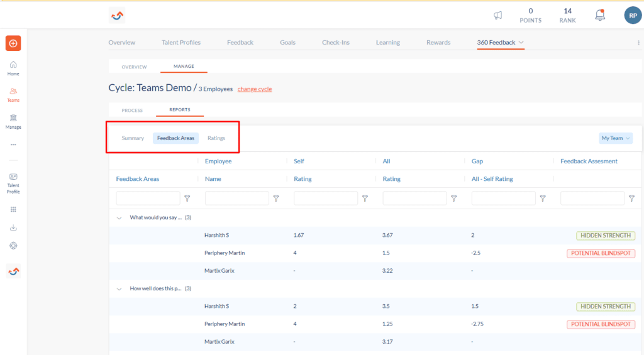Open the RP user avatar menu
This screenshot has width=644, height=355.
pos(633,15)
